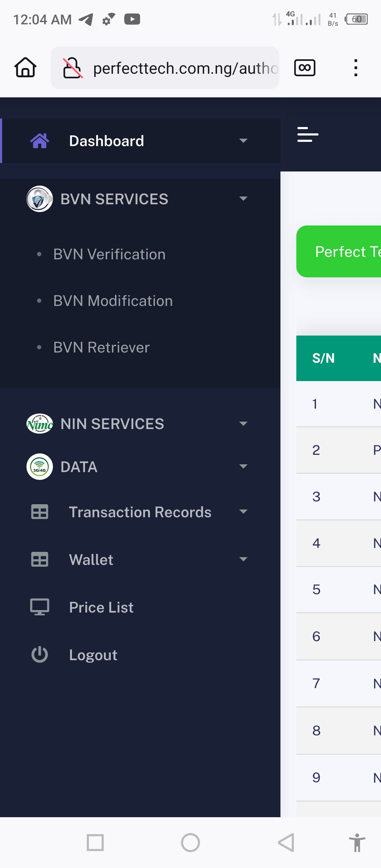
Task: Collapse the BVN SERVICES dropdown arrow
Action: pos(243,199)
